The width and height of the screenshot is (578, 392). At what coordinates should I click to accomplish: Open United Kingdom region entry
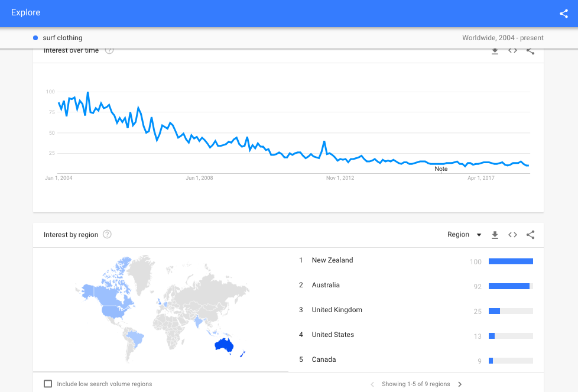pyautogui.click(x=337, y=310)
